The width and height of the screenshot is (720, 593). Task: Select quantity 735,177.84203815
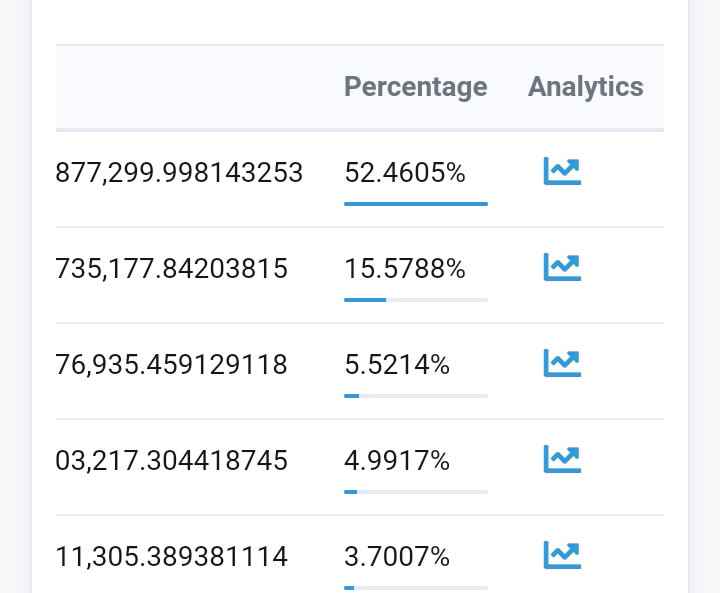(x=171, y=269)
